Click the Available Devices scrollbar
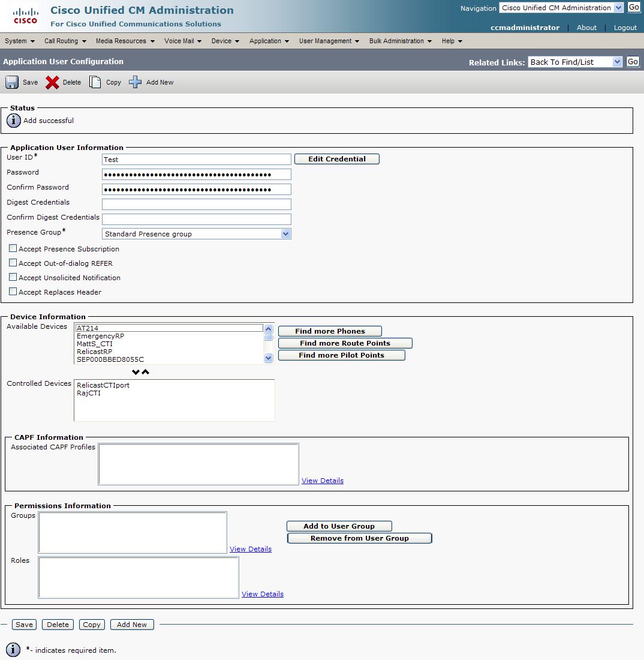 (x=268, y=343)
